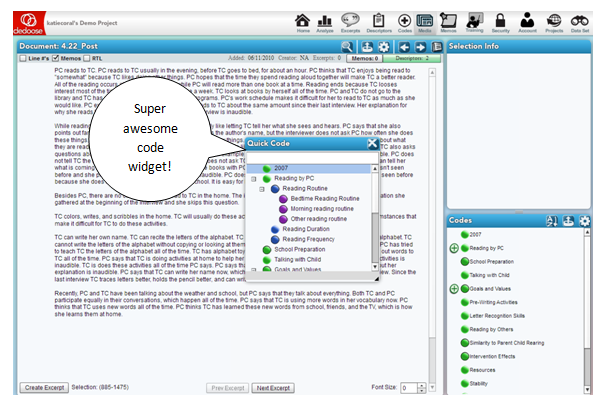Open the Descriptors clipboard section
601x408 pixels.
[379, 23]
